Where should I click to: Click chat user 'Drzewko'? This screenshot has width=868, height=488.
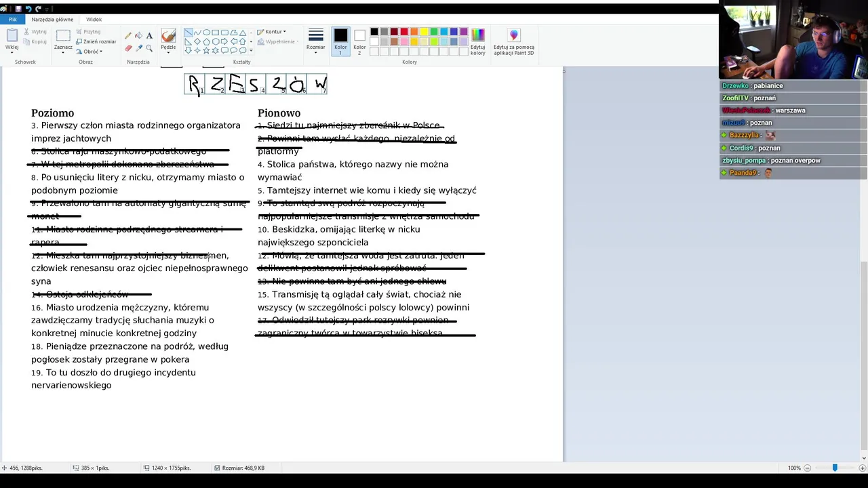coord(735,86)
